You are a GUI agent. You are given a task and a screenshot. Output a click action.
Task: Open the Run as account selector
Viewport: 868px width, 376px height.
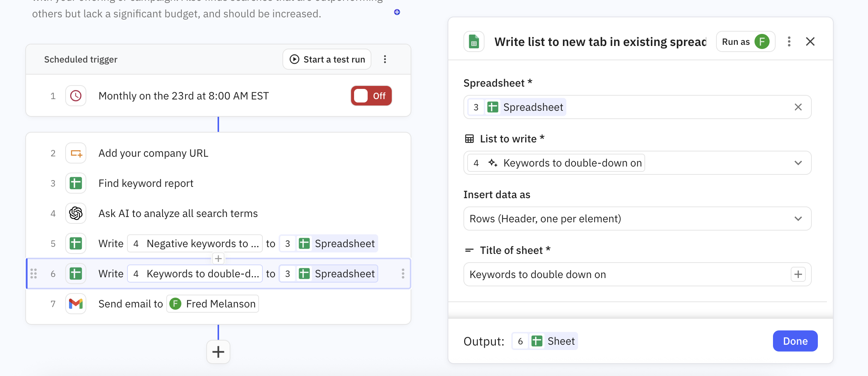pos(745,41)
